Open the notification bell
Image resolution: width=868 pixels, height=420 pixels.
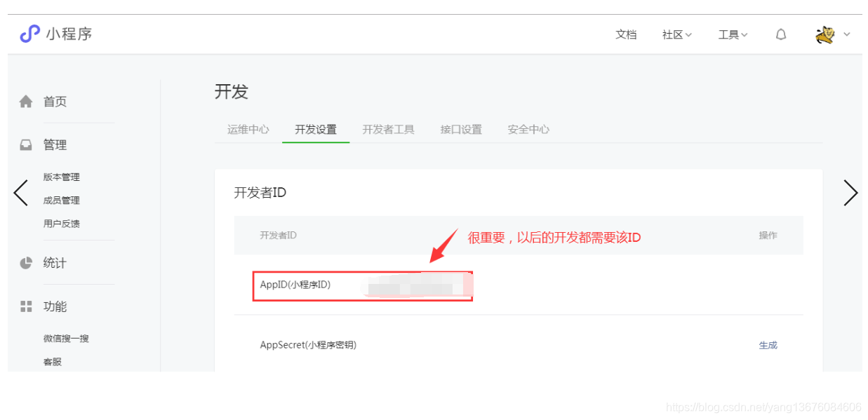coord(781,34)
